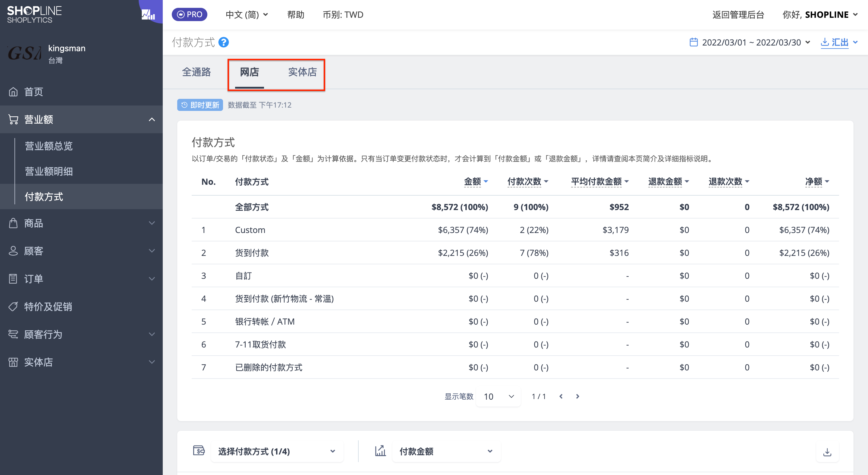Click 返回管理后台 link

tap(738, 15)
